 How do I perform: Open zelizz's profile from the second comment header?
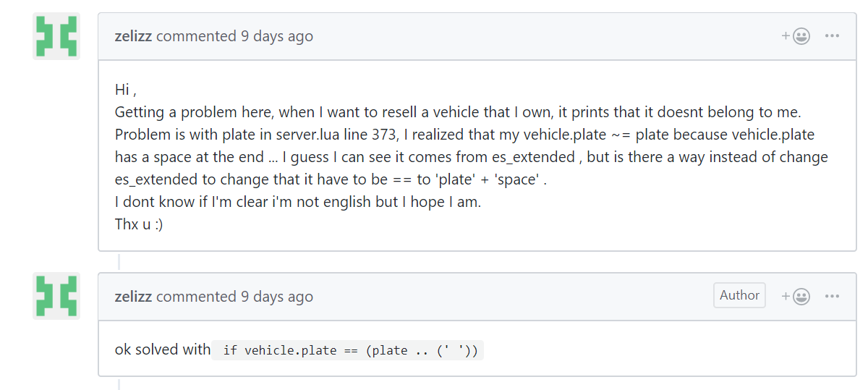point(133,297)
